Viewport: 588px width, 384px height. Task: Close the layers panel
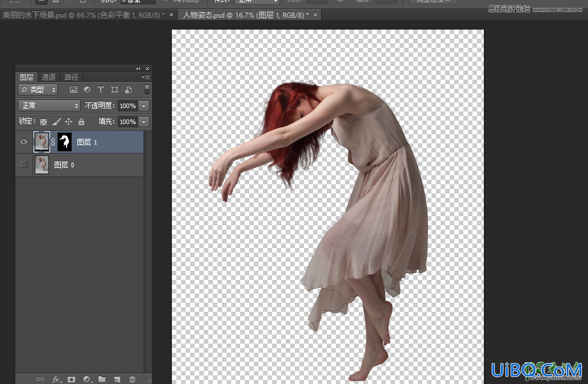(x=147, y=69)
